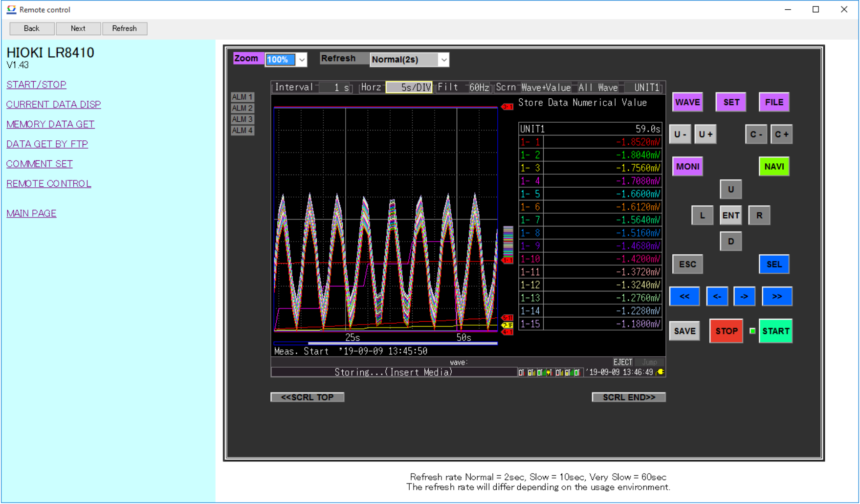
Task: Click channel 1-15 value row
Action: (590, 324)
